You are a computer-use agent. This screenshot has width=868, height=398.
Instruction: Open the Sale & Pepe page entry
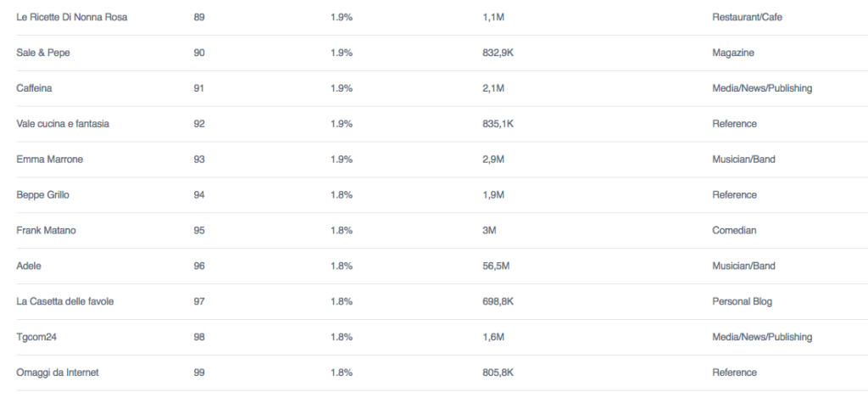pyautogui.click(x=43, y=53)
